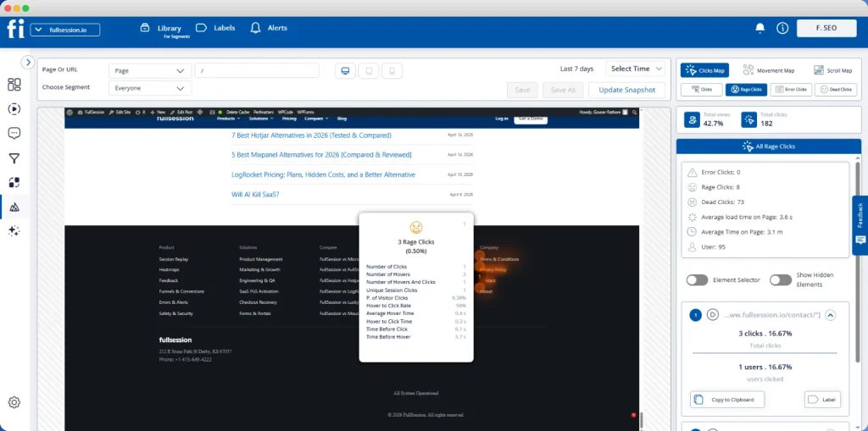Image resolution: width=868 pixels, height=431 pixels.
Task: Open the Page dropdown for Page Or URL
Action: pyautogui.click(x=150, y=71)
